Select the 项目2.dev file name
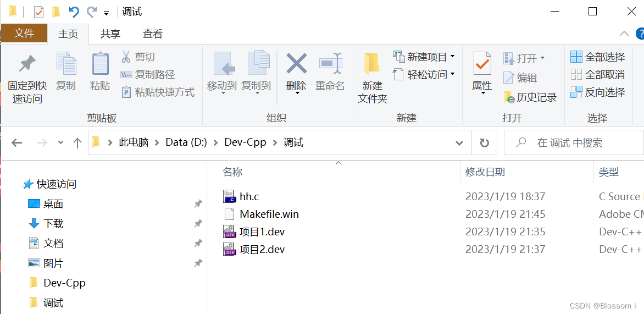 tap(262, 249)
